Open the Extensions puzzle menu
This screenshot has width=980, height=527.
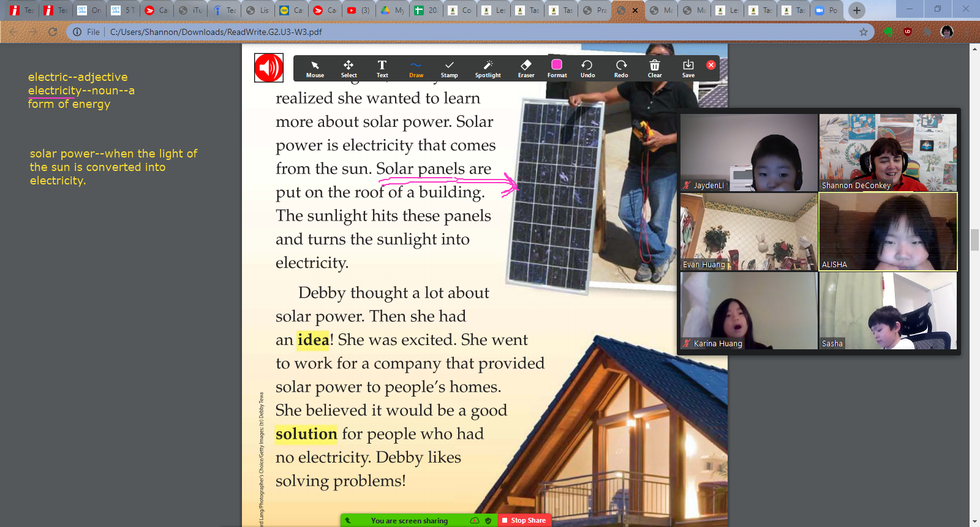click(927, 32)
